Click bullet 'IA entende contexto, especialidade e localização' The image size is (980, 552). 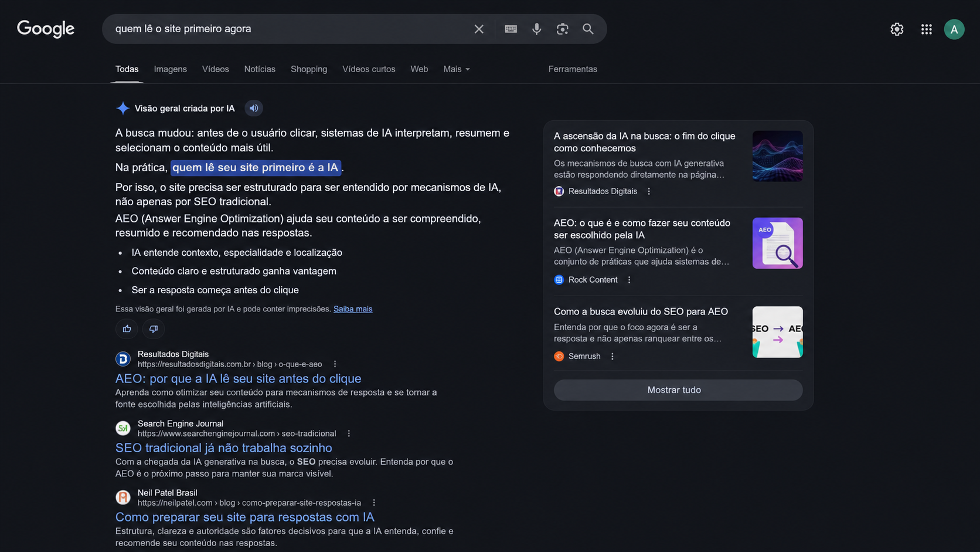click(237, 252)
